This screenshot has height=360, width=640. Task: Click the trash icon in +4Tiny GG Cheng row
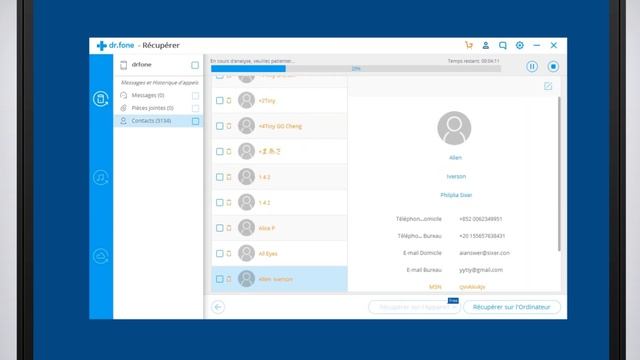(x=229, y=126)
